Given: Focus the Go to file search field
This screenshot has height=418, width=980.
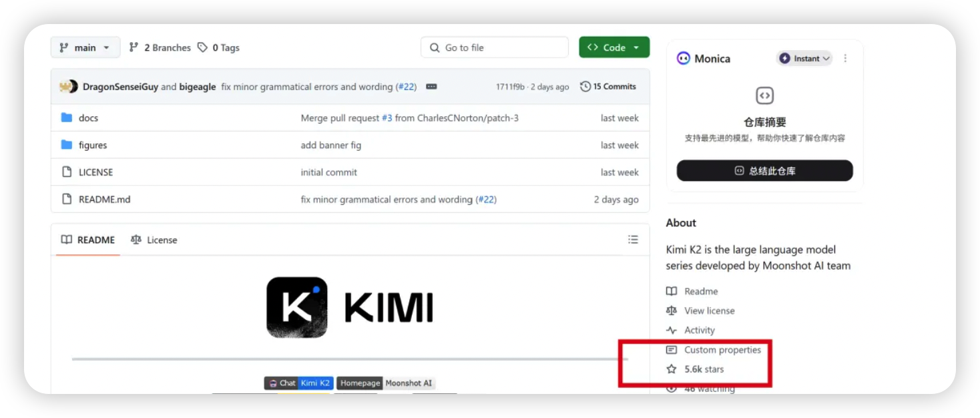Looking at the screenshot, I should (494, 47).
